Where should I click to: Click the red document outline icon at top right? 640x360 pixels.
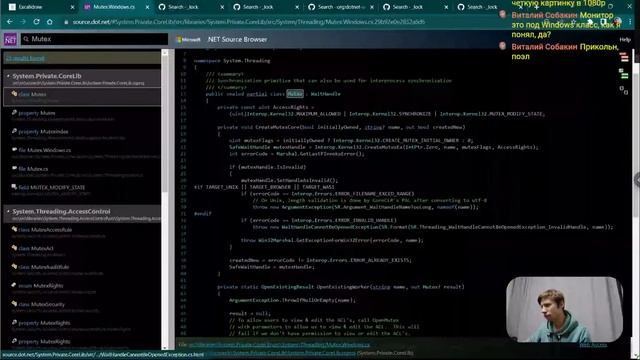(624, 57)
